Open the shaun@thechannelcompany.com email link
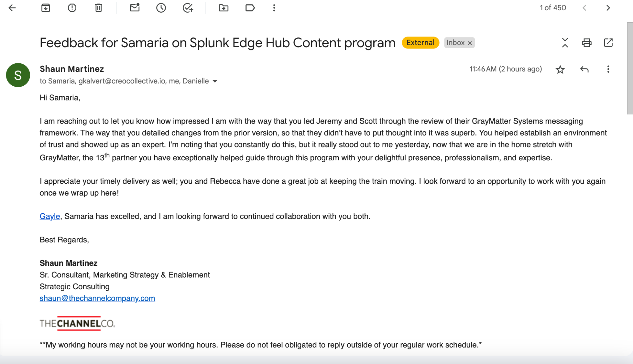This screenshot has height=364, width=633. 97,298
